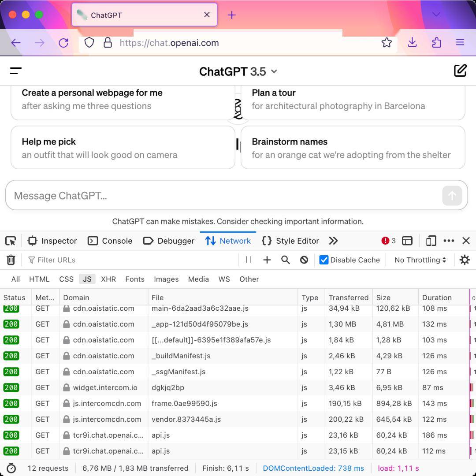The height and width of the screenshot is (476, 476).
Task: Pause network traffic recording
Action: point(248,260)
